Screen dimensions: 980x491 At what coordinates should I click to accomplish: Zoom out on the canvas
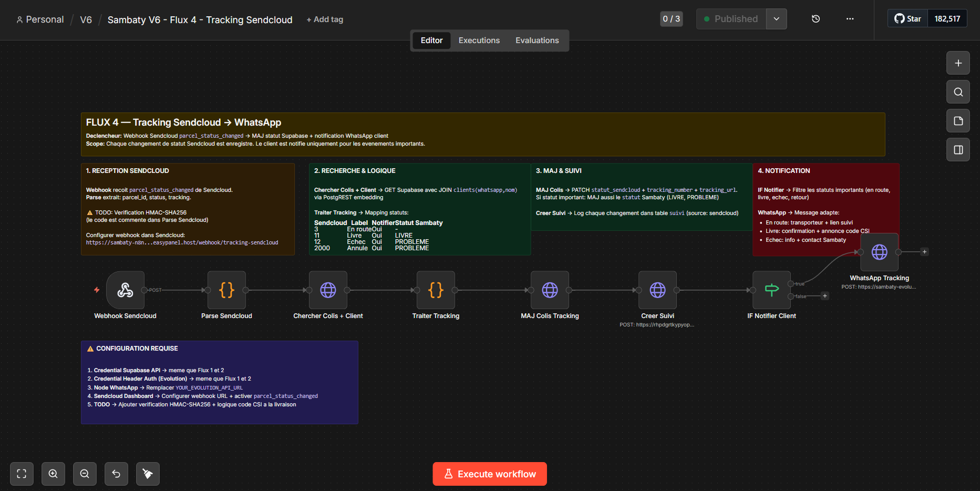85,474
